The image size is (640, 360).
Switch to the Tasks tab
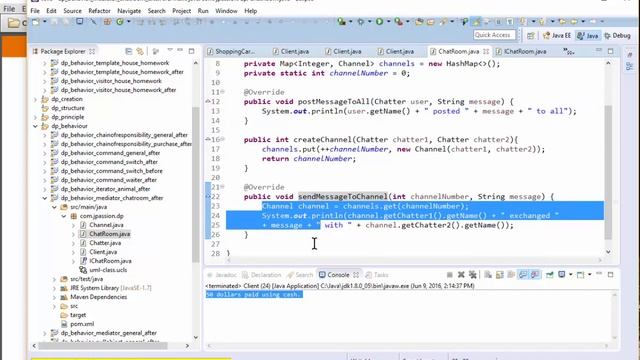[x=377, y=275]
